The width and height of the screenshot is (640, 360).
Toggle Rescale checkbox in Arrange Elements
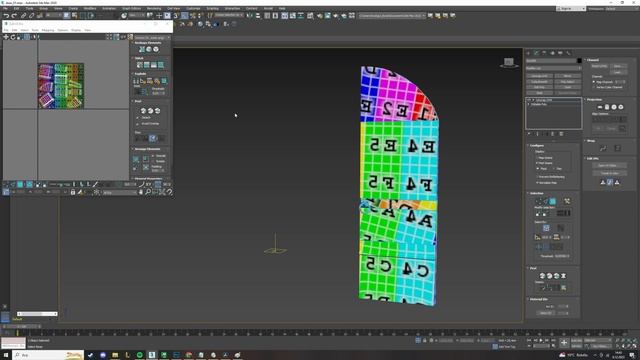tap(153, 156)
